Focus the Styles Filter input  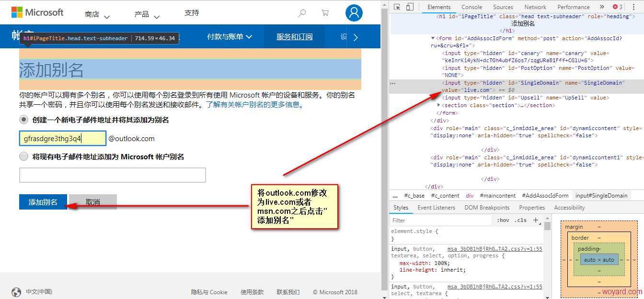[x=441, y=221]
